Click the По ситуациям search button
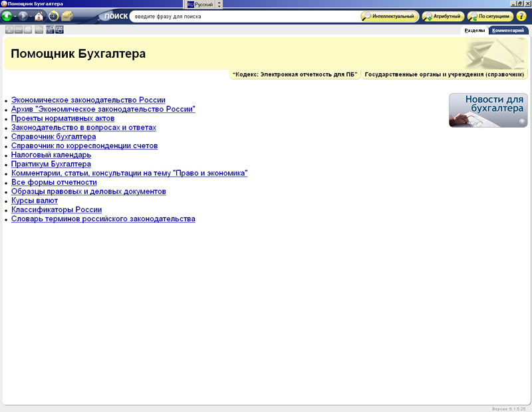 pos(490,16)
